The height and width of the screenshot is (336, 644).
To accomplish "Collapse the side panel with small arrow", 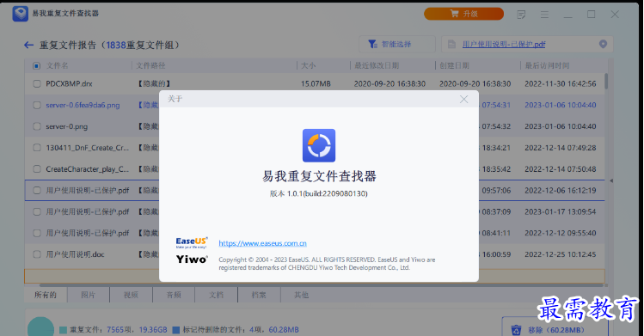I will 611,180.
